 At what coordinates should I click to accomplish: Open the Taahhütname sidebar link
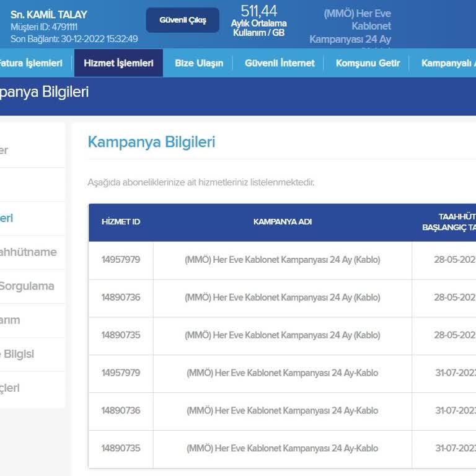click(x=29, y=252)
